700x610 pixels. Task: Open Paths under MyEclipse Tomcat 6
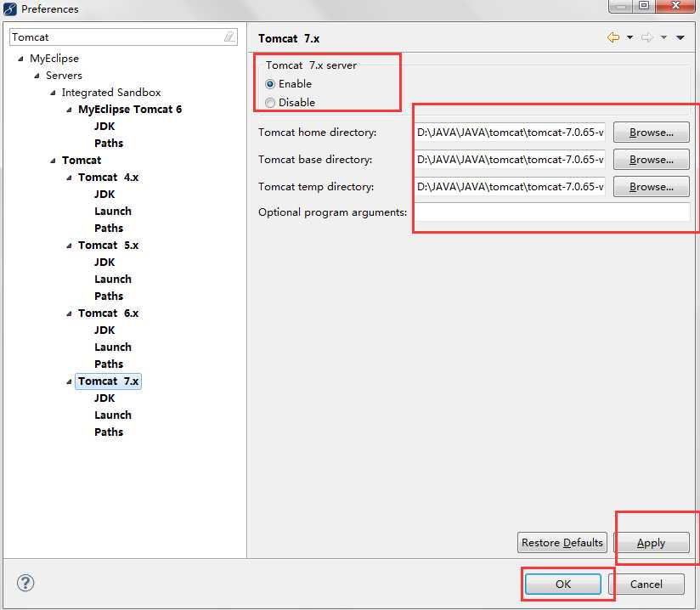(x=109, y=144)
